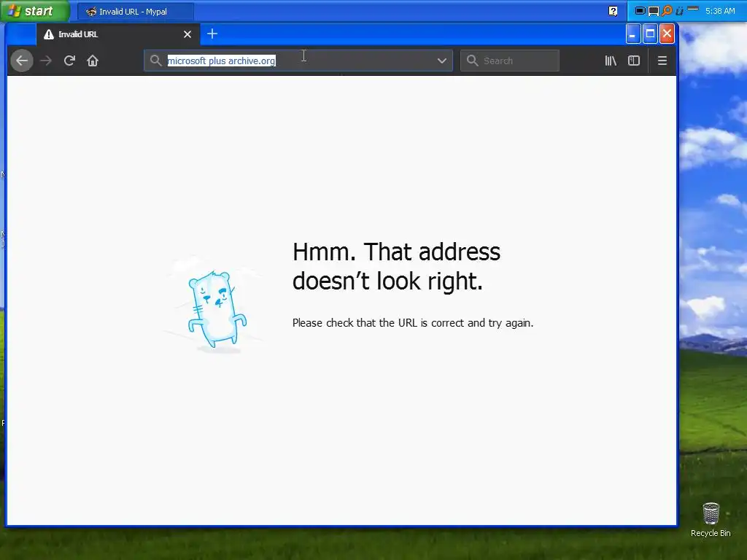Expand the address bar history dropdown
Image resolution: width=747 pixels, height=560 pixels.
point(441,61)
